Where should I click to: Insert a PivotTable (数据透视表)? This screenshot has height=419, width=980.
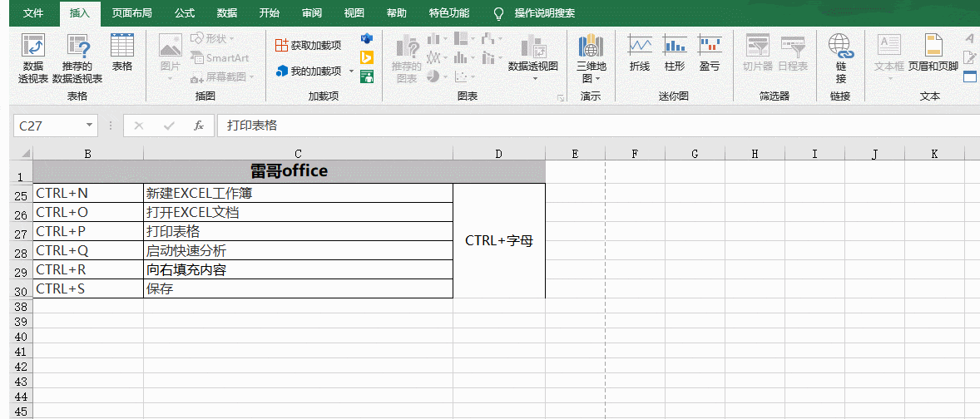pyautogui.click(x=32, y=58)
